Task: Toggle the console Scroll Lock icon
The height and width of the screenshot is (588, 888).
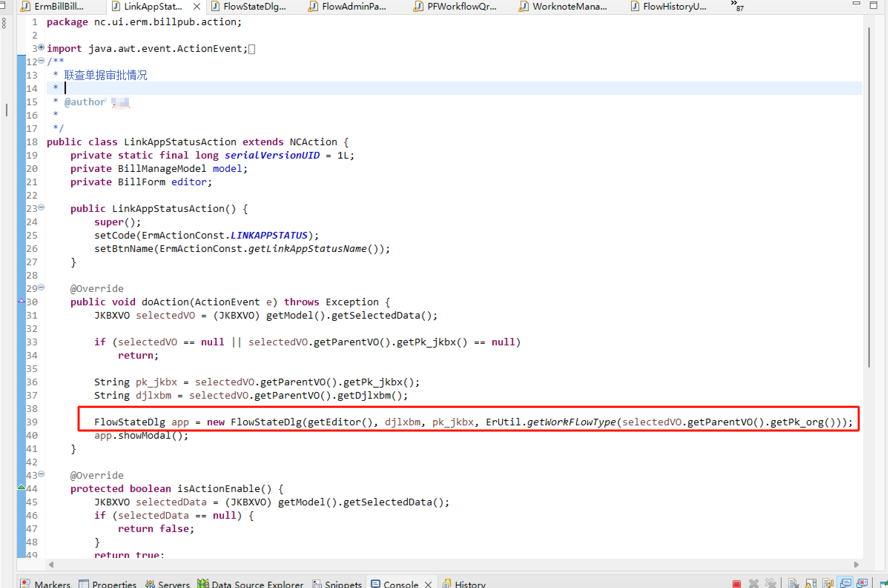Action: click(811, 584)
